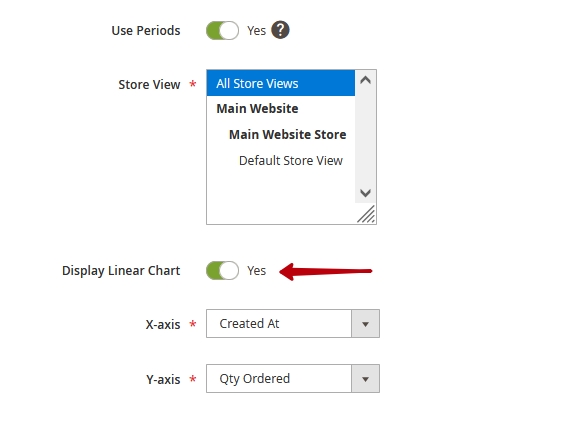Open the X-axis dropdown arrow
This screenshot has width=574, height=440.
(x=365, y=324)
